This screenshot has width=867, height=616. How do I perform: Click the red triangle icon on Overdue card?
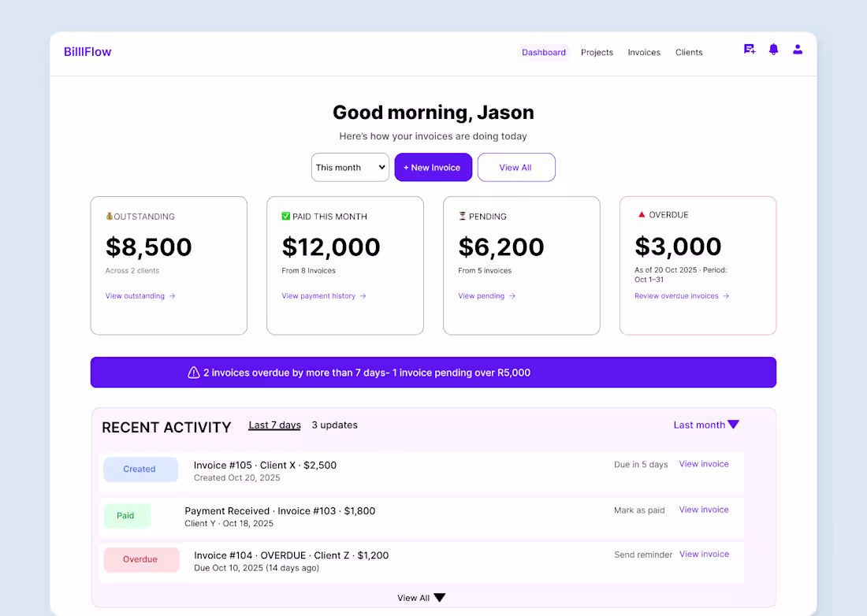click(x=642, y=214)
